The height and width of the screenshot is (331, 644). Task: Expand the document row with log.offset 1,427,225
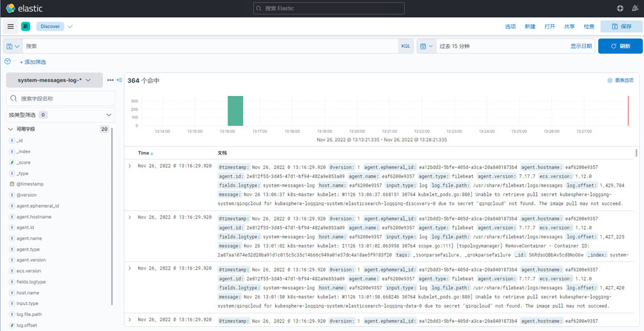click(x=130, y=217)
